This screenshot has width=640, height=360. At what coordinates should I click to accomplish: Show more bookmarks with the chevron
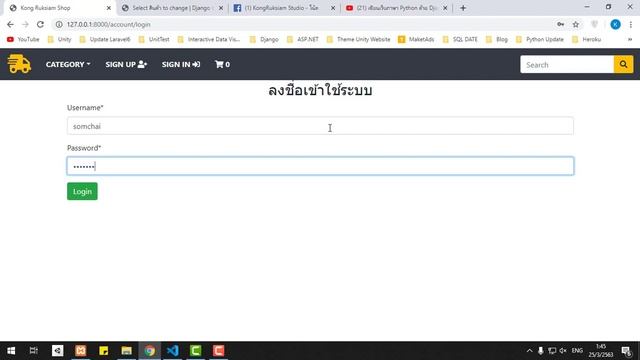tap(630, 40)
